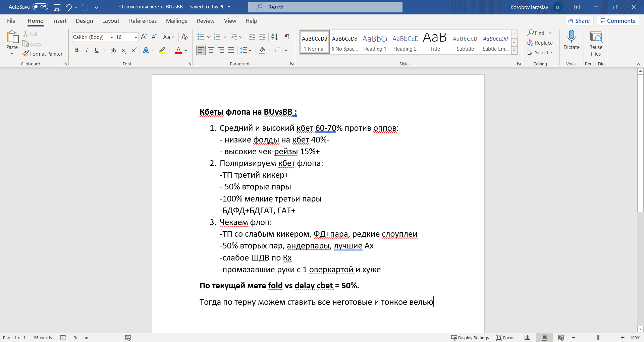Open Display Settings in status bar

click(x=470, y=338)
